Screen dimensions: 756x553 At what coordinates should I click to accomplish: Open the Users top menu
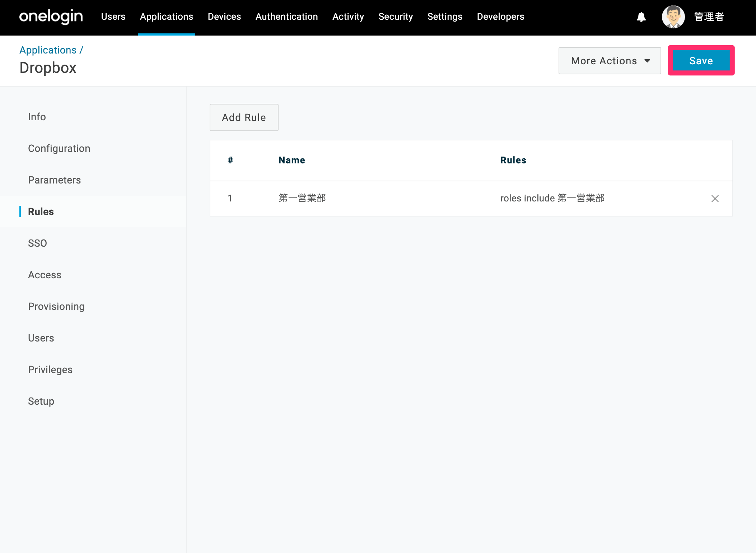[113, 17]
